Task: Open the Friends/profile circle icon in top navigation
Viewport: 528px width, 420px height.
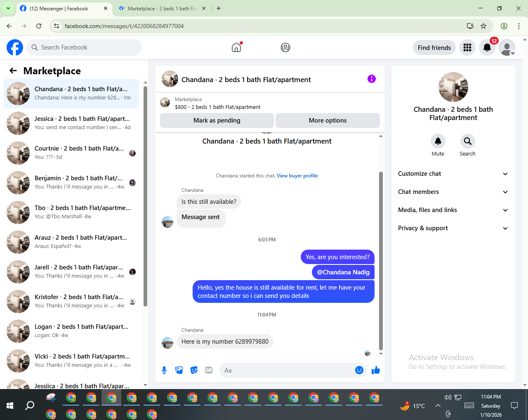Action: tap(285, 47)
